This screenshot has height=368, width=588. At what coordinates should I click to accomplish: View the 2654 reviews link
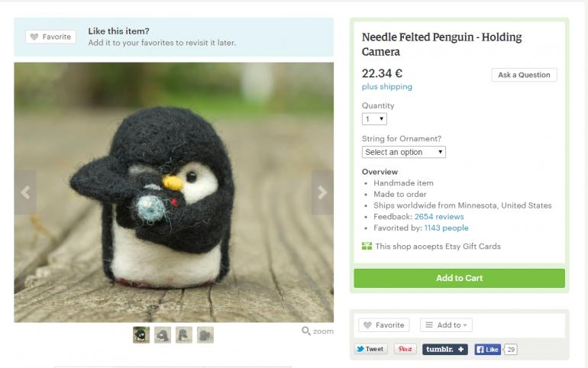click(439, 217)
